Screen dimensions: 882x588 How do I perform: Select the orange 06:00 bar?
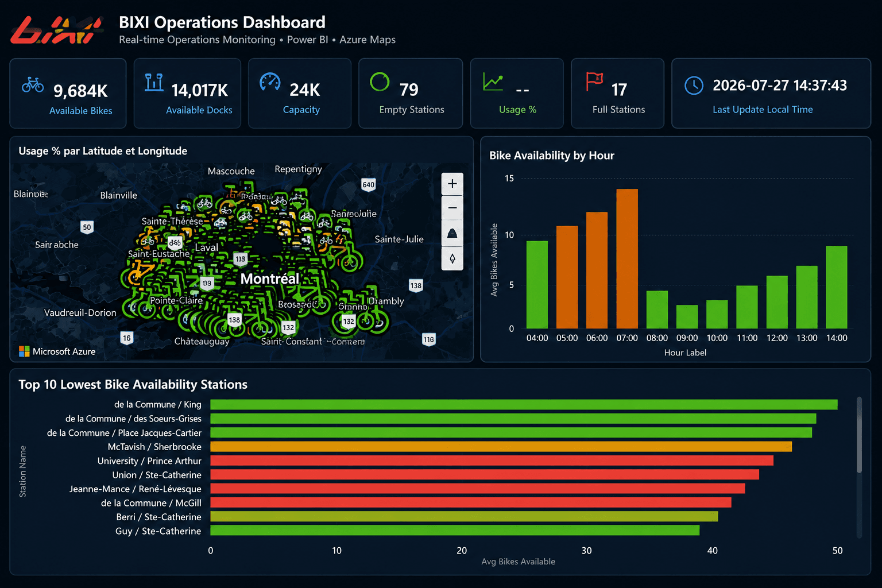[x=597, y=270]
